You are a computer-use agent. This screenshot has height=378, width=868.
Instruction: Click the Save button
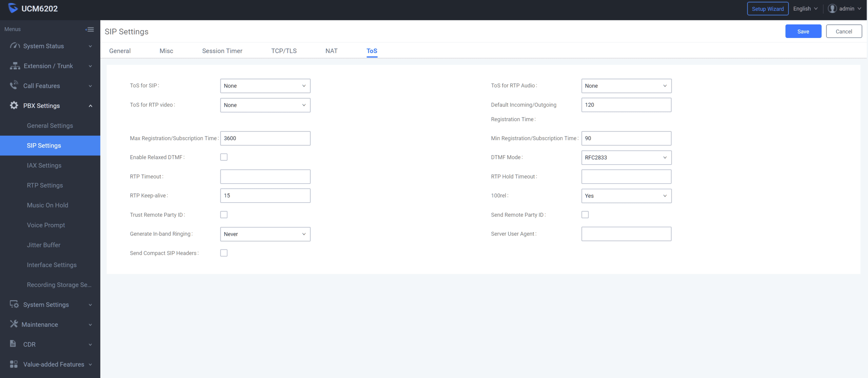[x=803, y=31]
